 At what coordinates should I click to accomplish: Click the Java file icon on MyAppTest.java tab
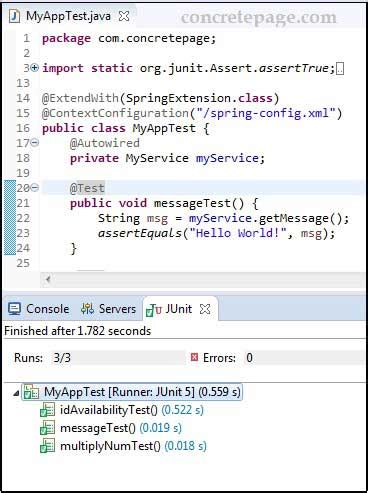[15, 16]
